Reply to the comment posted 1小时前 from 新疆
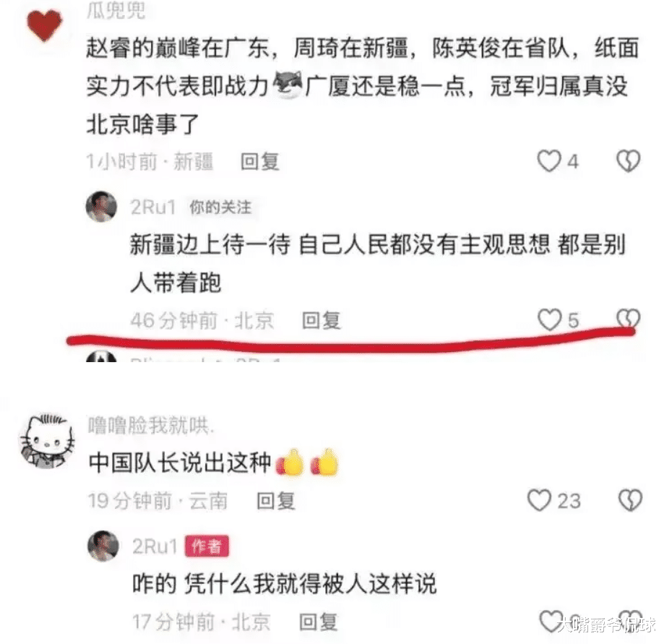The image size is (664, 644). click(260, 161)
